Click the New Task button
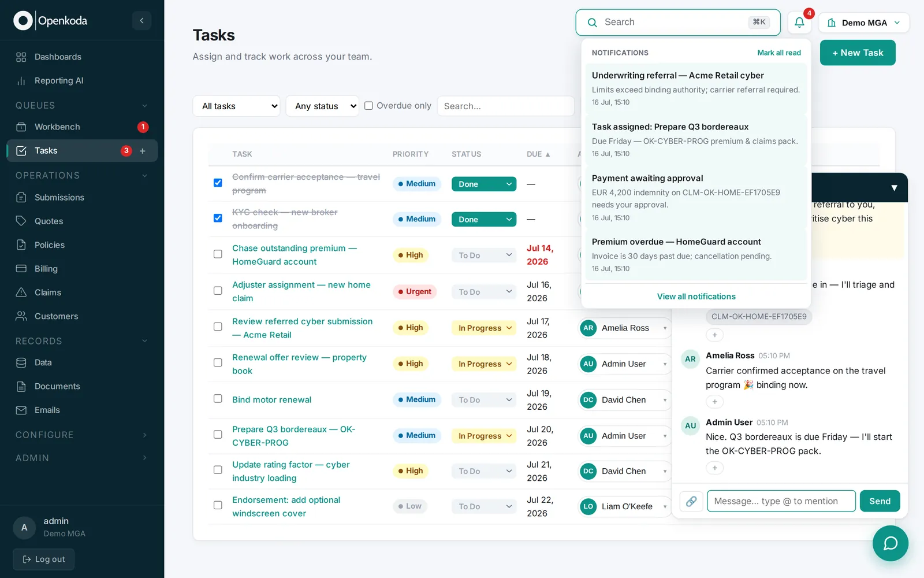The width and height of the screenshot is (924, 578). click(x=858, y=53)
